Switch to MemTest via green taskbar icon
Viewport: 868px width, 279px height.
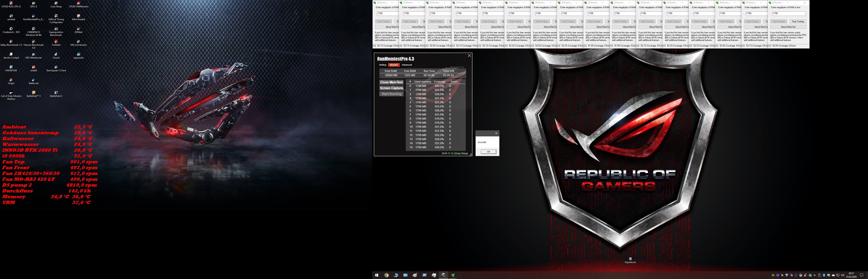[x=453, y=275]
